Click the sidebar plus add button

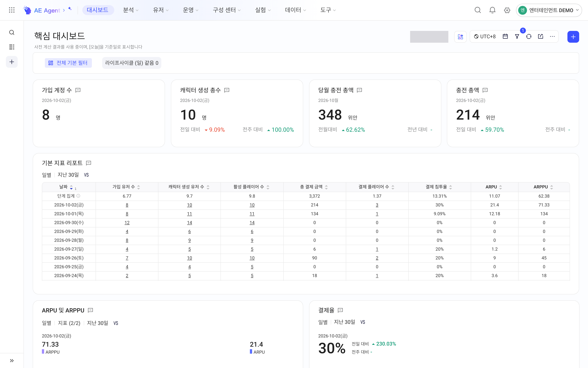point(12,62)
